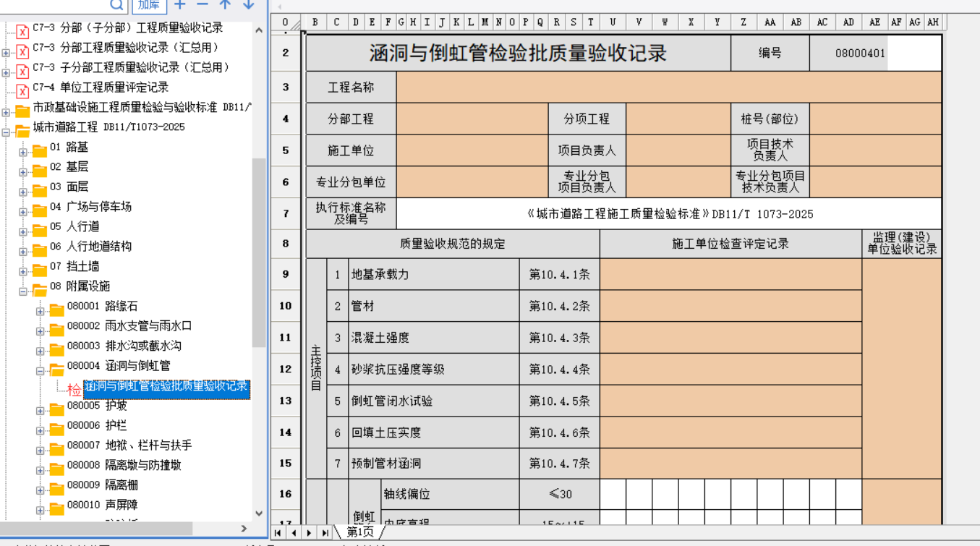The width and height of the screenshot is (980, 546).
Task: Click the search magnifier icon
Action: pyautogui.click(x=116, y=4)
